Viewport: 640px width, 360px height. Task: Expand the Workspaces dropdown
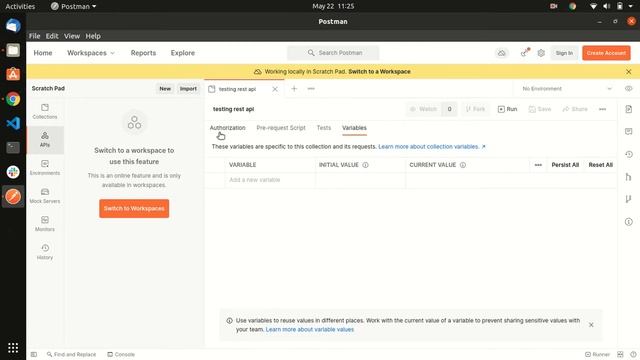91,53
